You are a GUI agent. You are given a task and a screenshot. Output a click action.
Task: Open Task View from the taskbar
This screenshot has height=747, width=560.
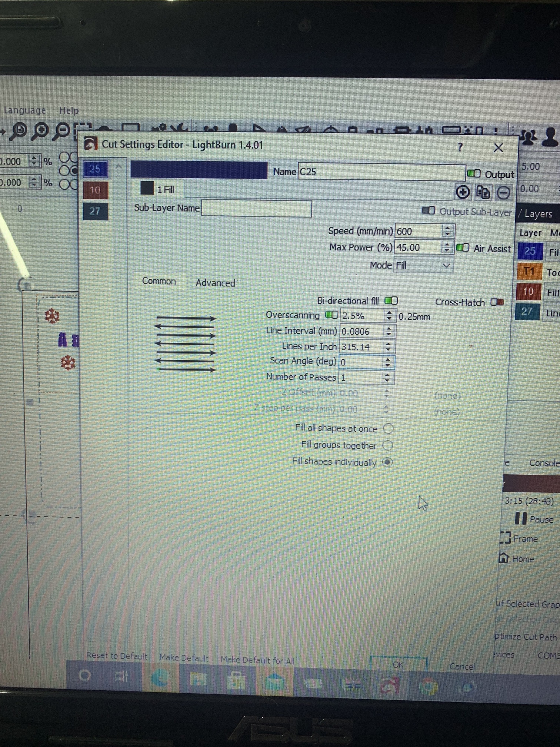[x=121, y=676]
